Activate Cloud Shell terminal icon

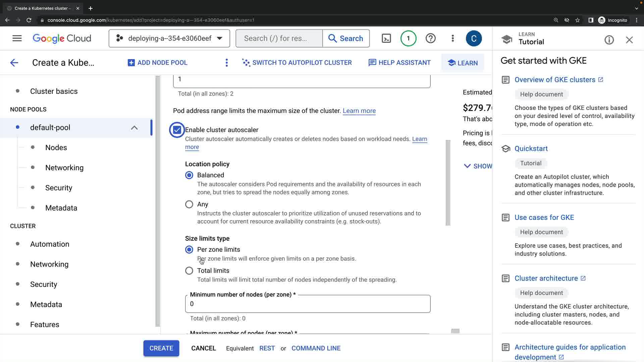click(x=386, y=38)
